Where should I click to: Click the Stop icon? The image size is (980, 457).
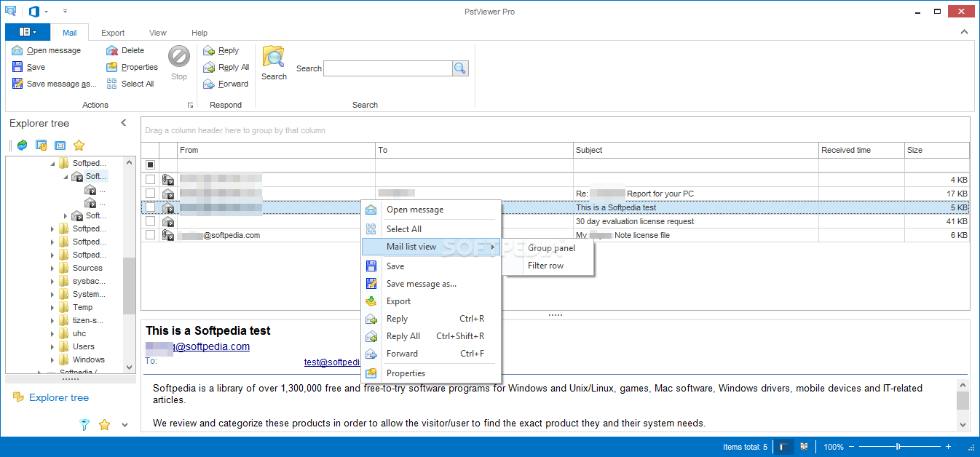click(179, 57)
